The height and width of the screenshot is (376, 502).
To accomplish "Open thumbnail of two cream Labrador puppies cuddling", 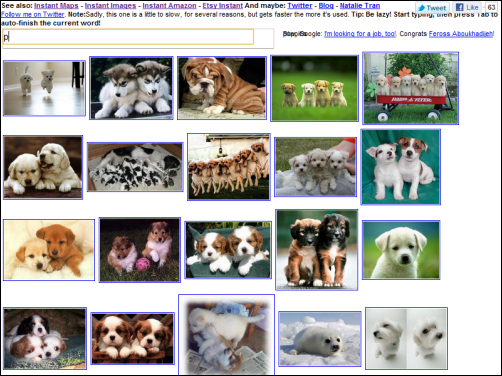I will click(x=43, y=167).
